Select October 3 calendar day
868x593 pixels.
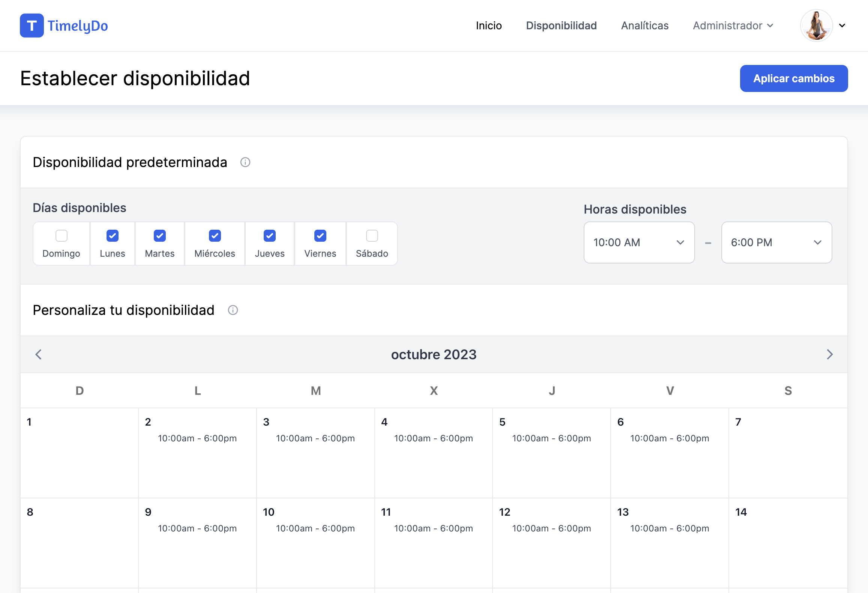316,453
